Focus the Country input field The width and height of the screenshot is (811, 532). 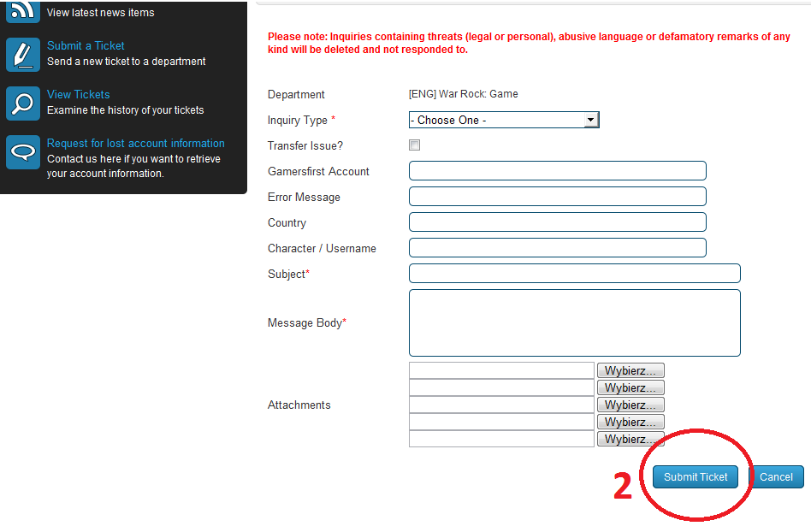558,222
